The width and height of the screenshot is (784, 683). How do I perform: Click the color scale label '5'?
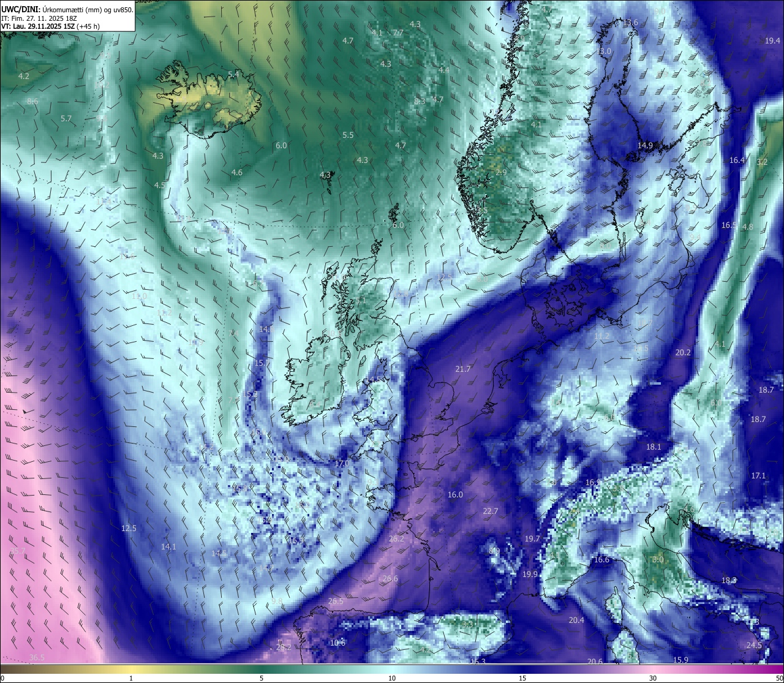tap(262, 678)
